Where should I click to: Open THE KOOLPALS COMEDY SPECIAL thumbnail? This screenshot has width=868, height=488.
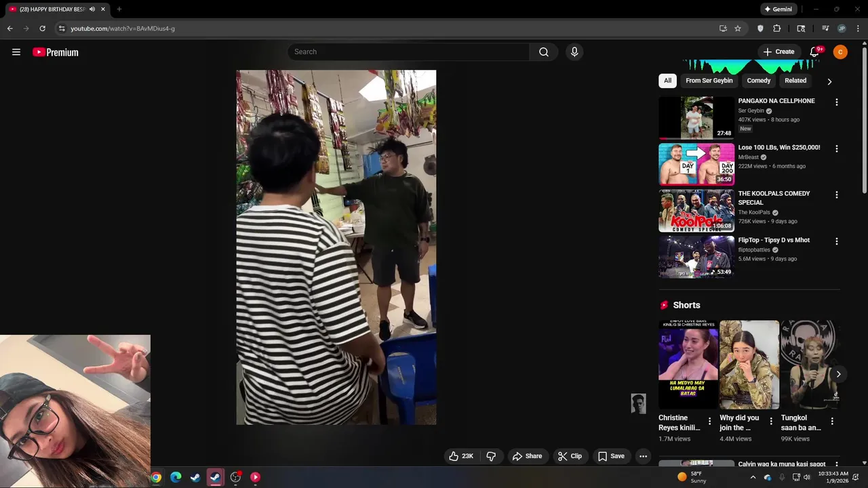(x=696, y=210)
